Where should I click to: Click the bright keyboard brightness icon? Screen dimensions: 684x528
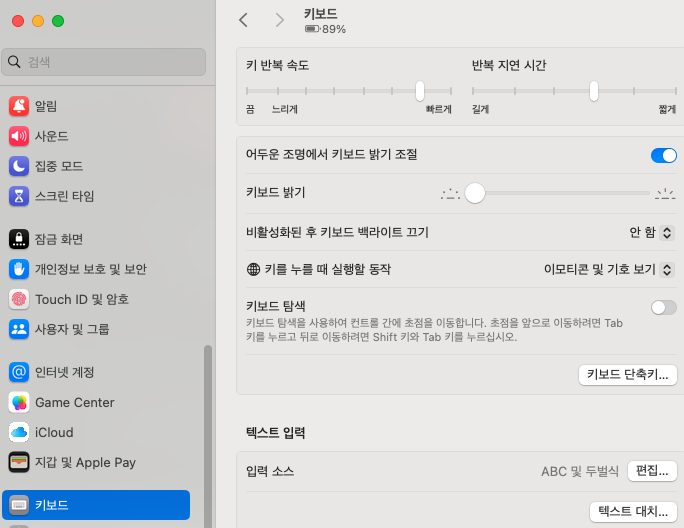(665, 193)
